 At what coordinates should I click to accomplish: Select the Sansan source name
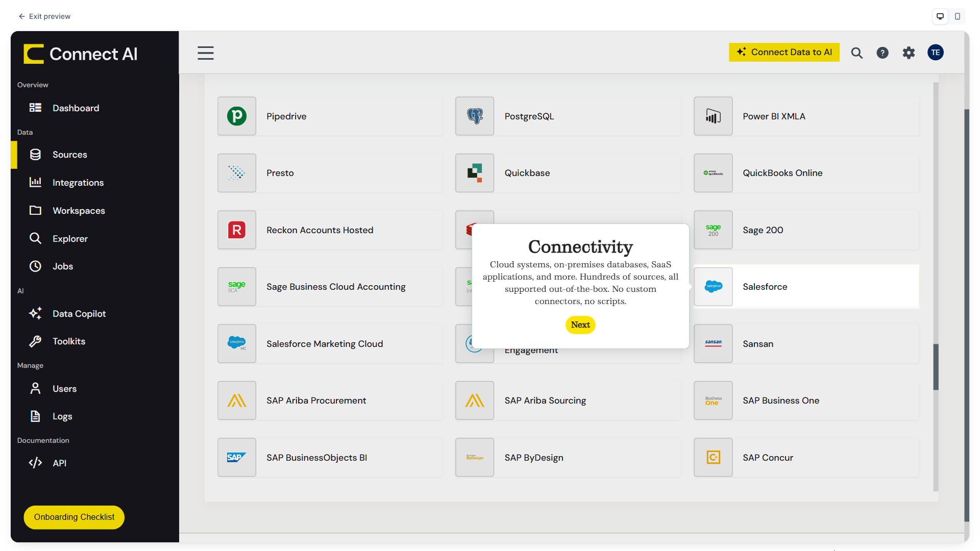pos(758,344)
